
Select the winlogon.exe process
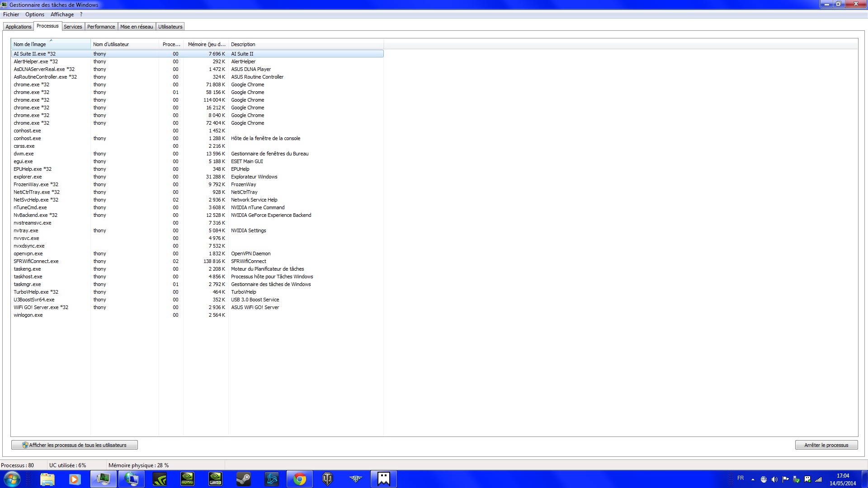[197, 315]
